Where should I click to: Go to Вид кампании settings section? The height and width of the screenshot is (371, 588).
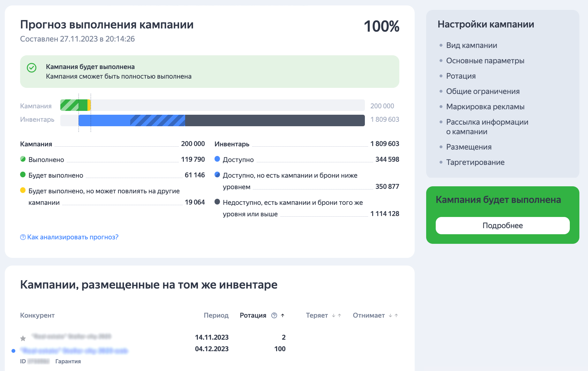click(x=471, y=45)
